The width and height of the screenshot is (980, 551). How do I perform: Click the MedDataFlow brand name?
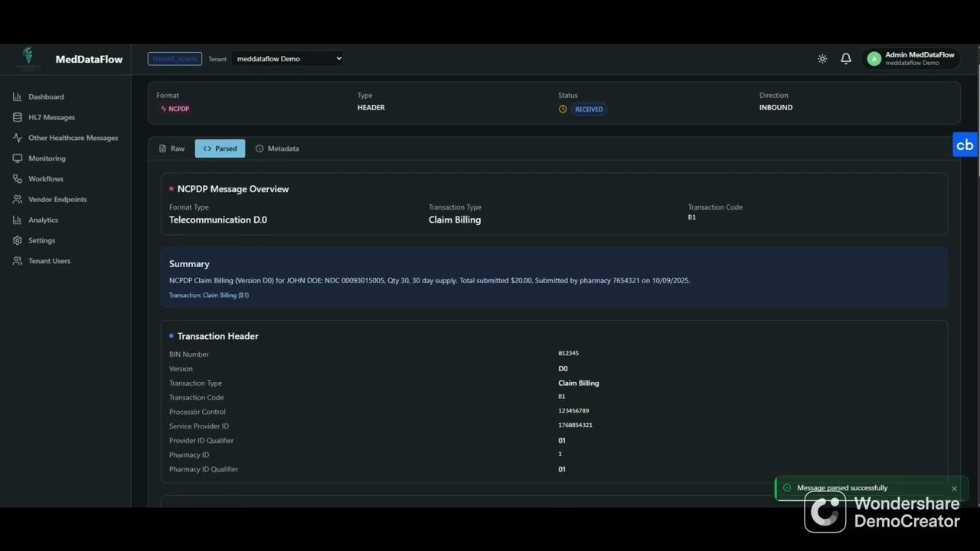click(89, 59)
